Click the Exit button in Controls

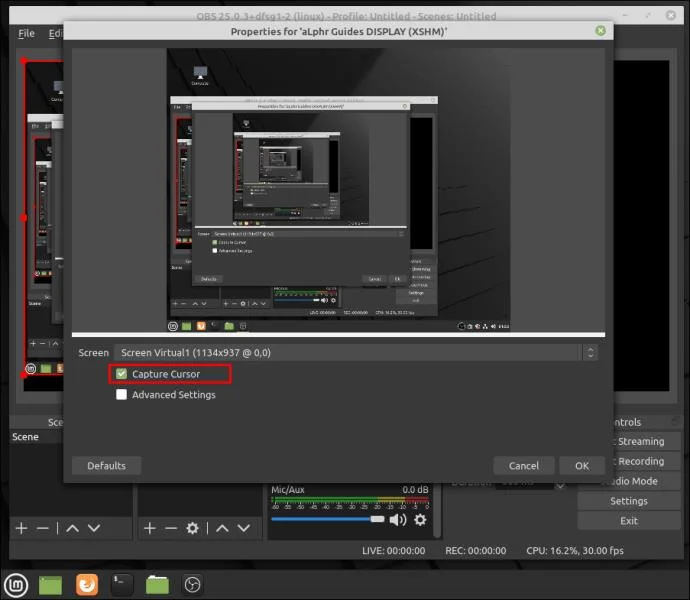tap(629, 521)
